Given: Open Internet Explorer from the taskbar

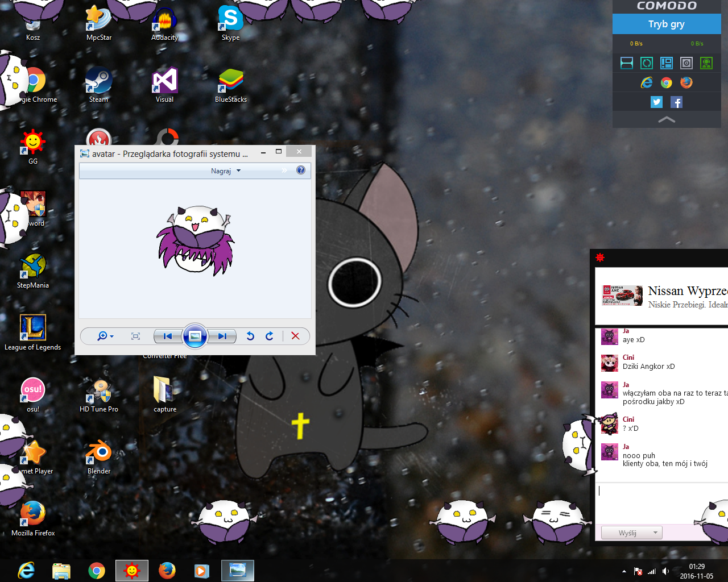Looking at the screenshot, I should click(26, 570).
